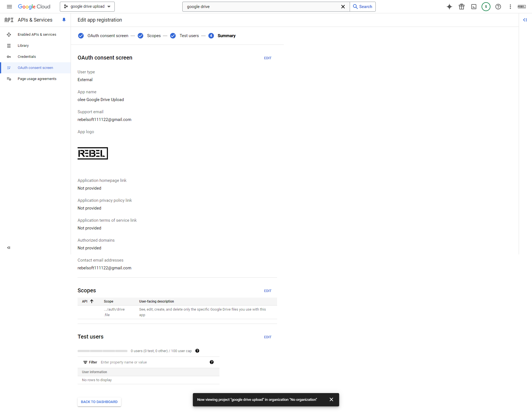Go to Enabled APIs & services

click(x=37, y=35)
